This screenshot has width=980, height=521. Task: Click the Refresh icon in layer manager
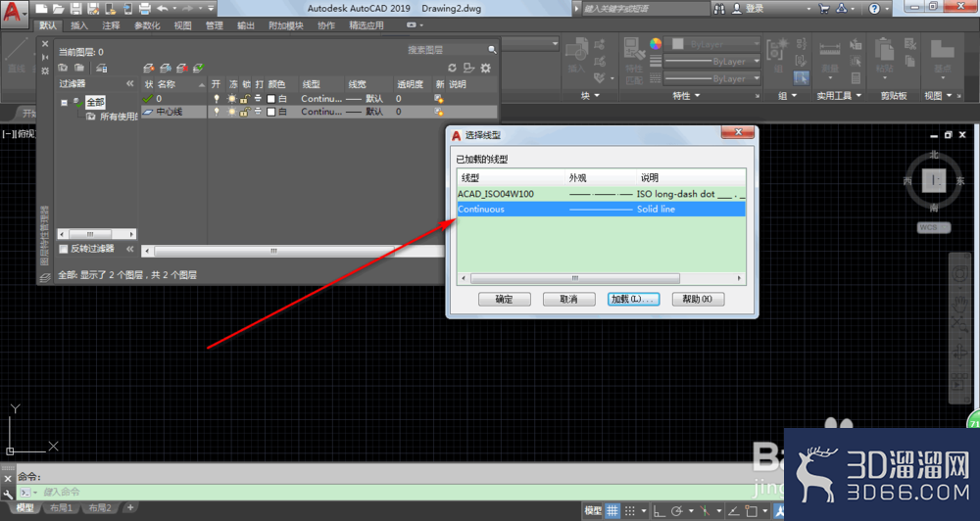tap(452, 68)
